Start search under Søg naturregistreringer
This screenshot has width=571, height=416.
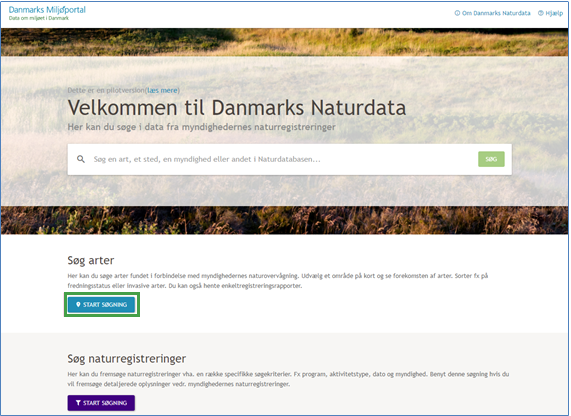click(x=101, y=403)
